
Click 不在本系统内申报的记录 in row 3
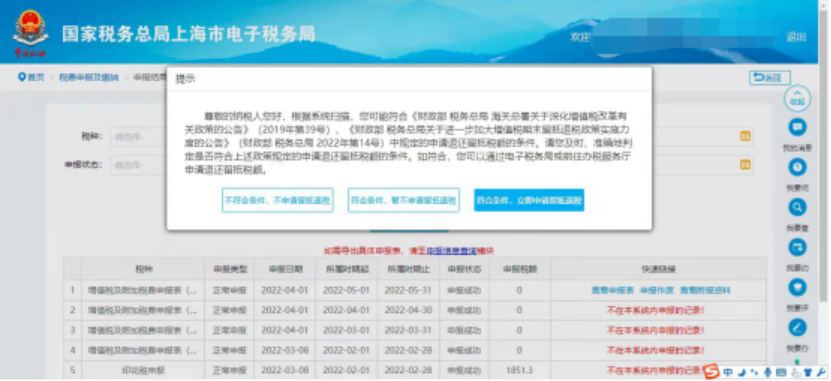click(655, 330)
